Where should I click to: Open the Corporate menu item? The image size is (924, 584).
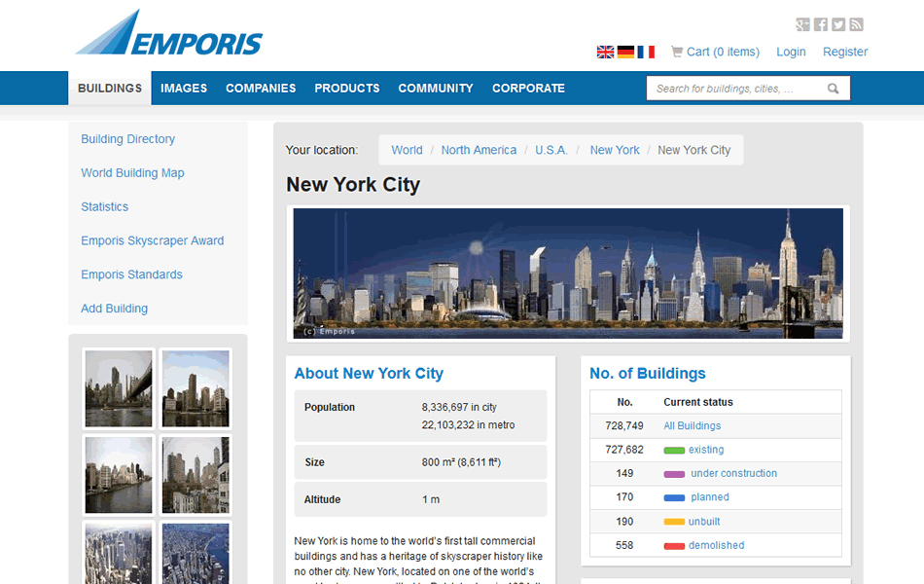point(528,88)
